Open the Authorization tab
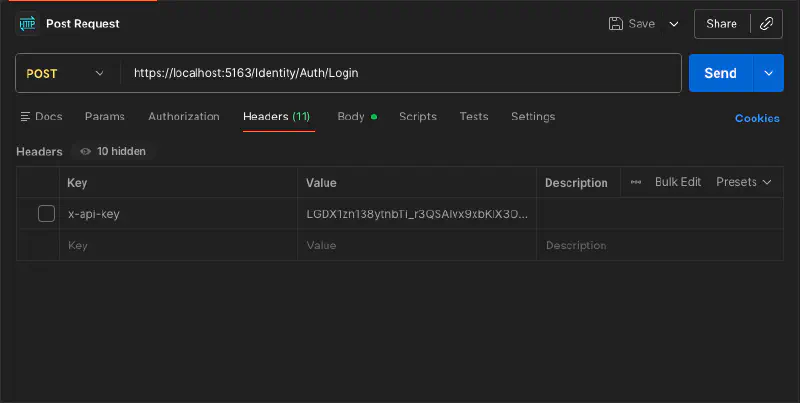Screen dimensions: 800x403 click(x=184, y=117)
